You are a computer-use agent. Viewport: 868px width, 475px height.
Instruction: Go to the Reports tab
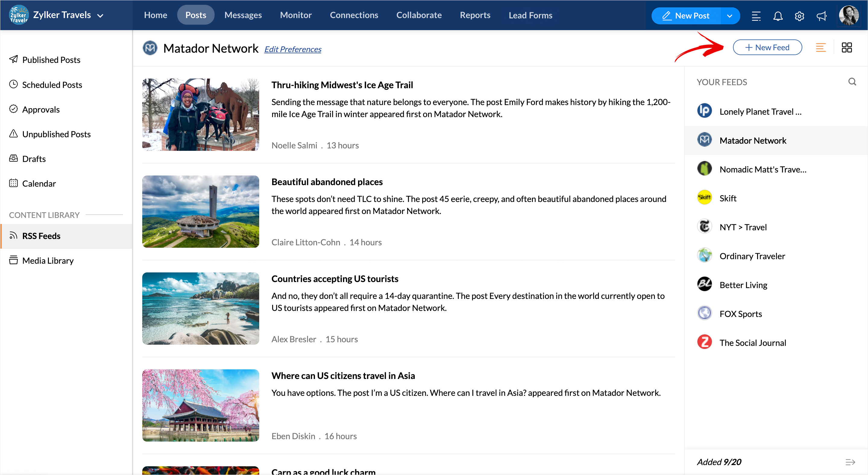tap(475, 15)
